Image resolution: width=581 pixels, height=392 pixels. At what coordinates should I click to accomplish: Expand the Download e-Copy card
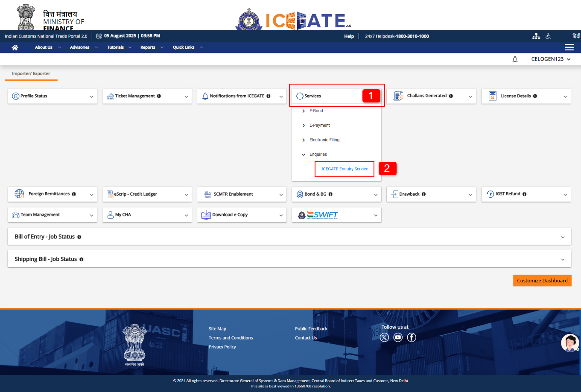[x=281, y=215]
